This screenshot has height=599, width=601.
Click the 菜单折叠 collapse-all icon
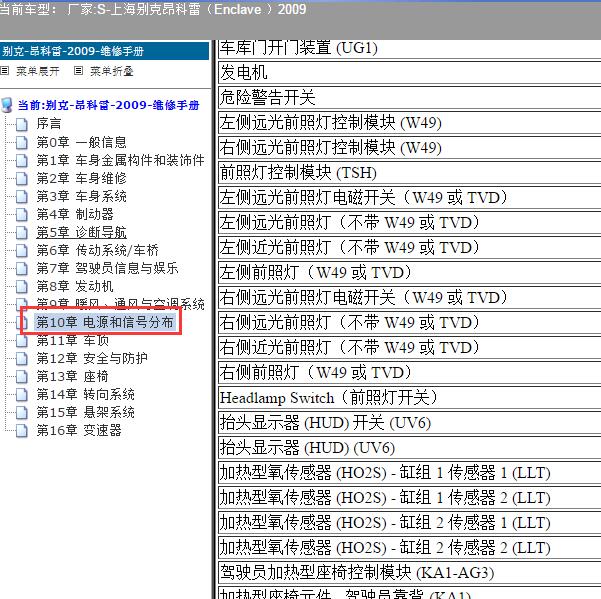[78, 71]
